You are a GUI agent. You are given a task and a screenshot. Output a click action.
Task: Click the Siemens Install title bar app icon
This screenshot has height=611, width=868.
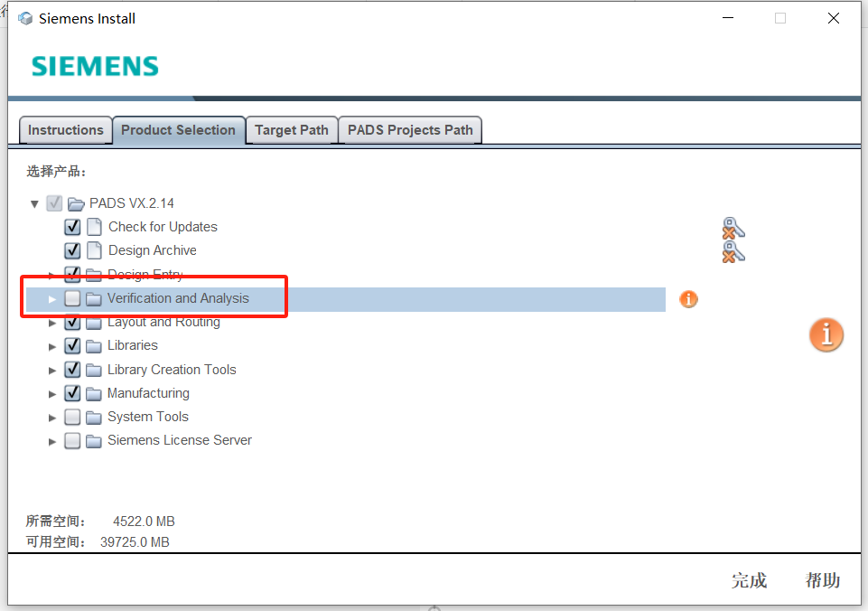click(x=25, y=18)
